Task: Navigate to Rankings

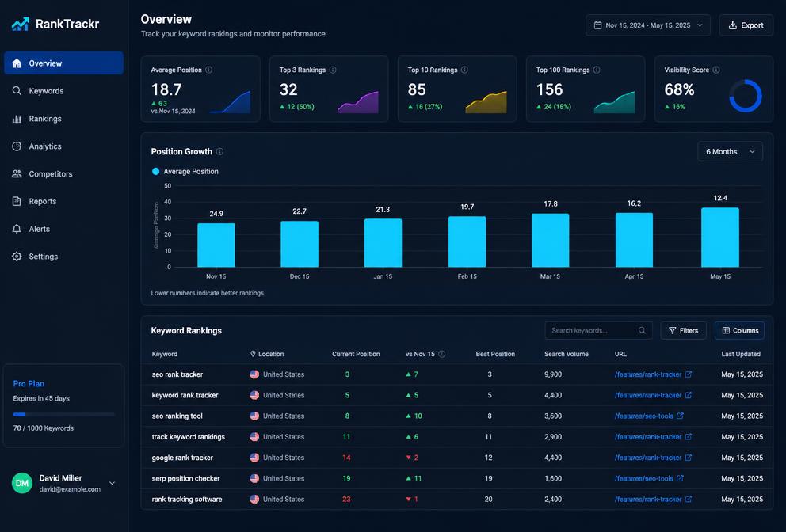Action: click(63, 119)
